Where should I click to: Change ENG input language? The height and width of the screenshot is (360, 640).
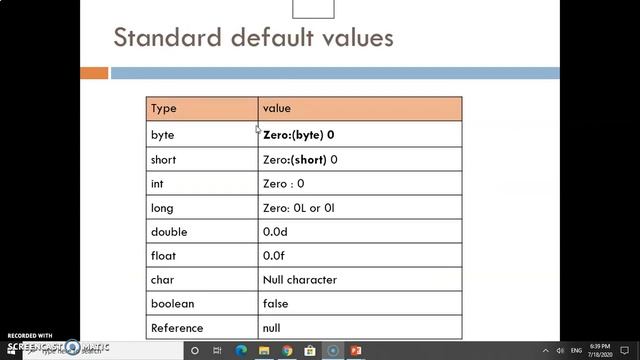(576, 351)
